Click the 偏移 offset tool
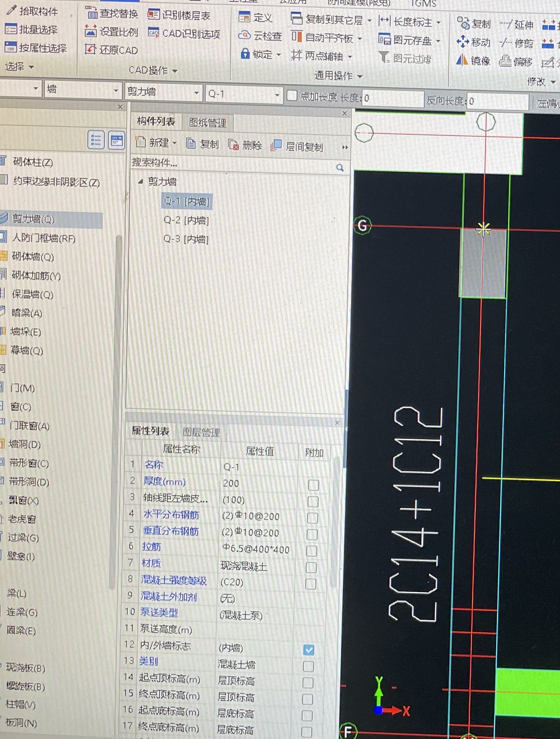The image size is (560, 739). click(x=516, y=62)
